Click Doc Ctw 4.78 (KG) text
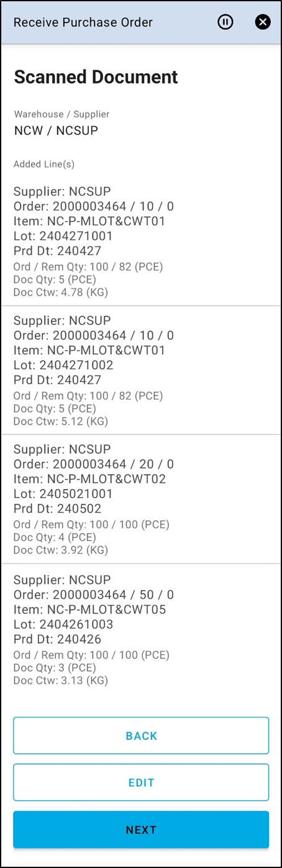This screenshot has height=868, width=282. tap(61, 291)
